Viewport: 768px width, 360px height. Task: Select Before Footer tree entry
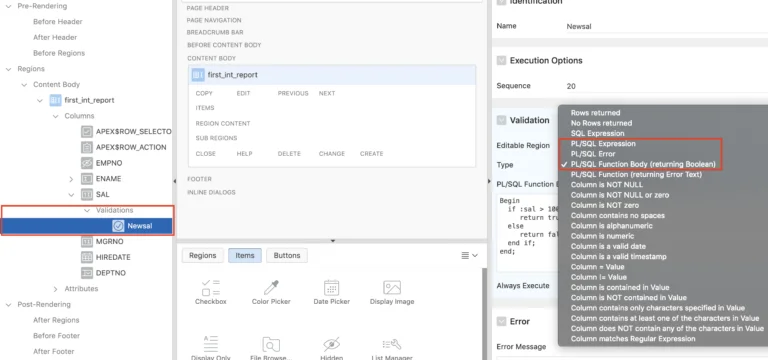pyautogui.click(x=56, y=336)
